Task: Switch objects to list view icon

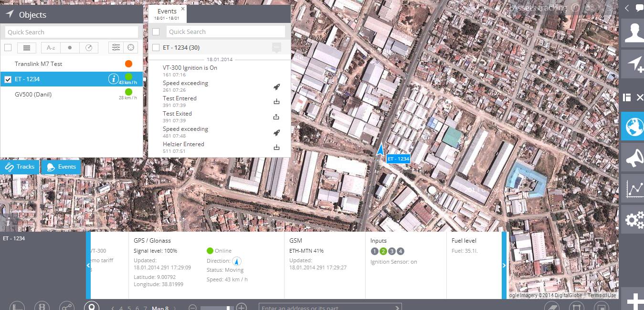Action: coord(27,47)
